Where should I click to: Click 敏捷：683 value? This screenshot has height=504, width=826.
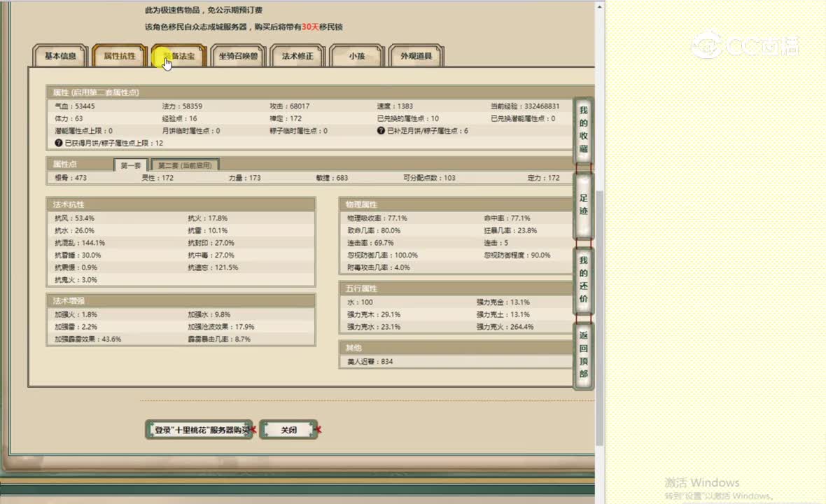click(332, 178)
